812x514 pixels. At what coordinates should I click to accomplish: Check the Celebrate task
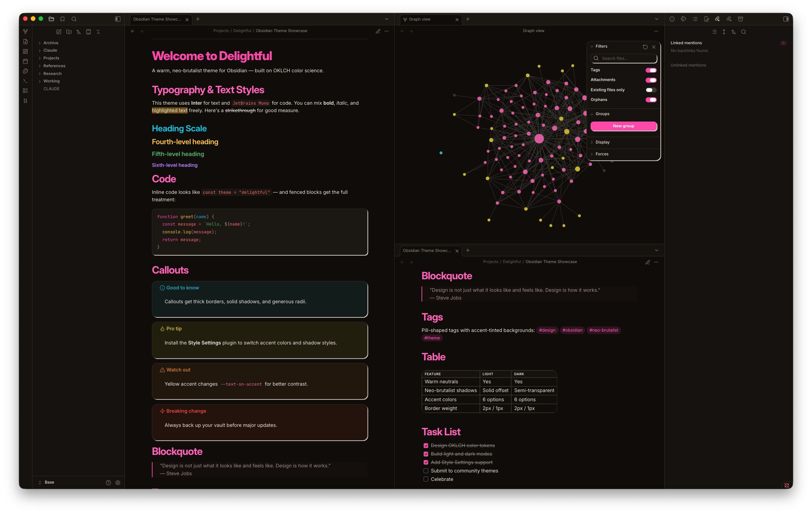[x=426, y=479]
